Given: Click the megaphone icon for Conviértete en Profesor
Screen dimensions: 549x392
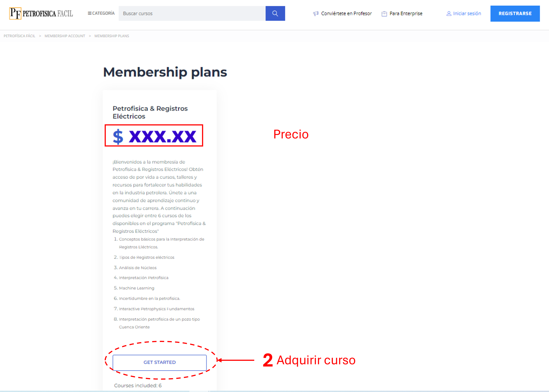Looking at the screenshot, I should (316, 13).
